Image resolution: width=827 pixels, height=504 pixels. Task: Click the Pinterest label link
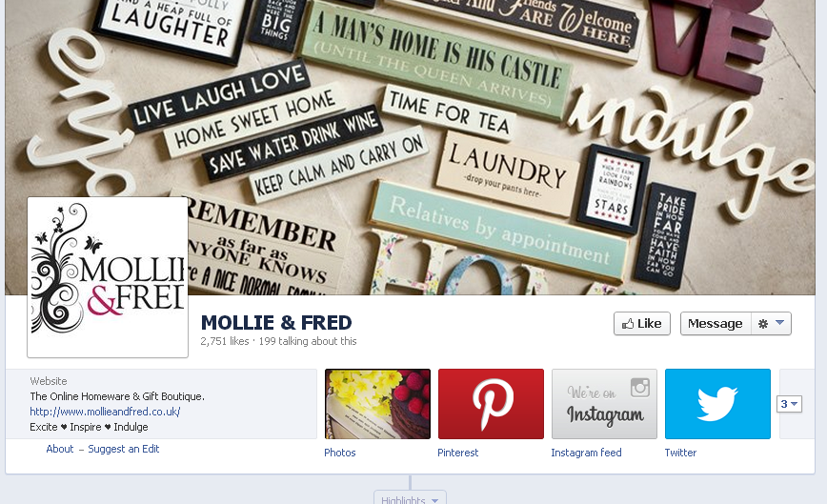click(x=457, y=453)
